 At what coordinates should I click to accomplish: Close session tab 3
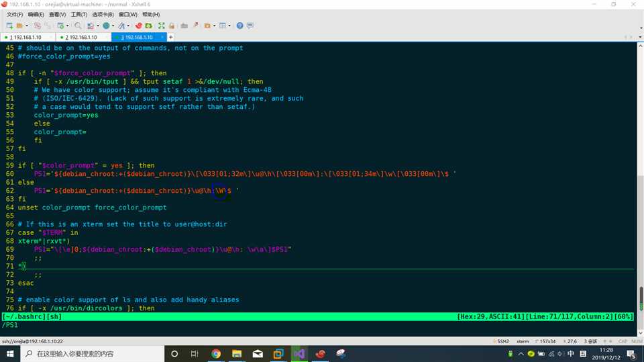click(162, 37)
